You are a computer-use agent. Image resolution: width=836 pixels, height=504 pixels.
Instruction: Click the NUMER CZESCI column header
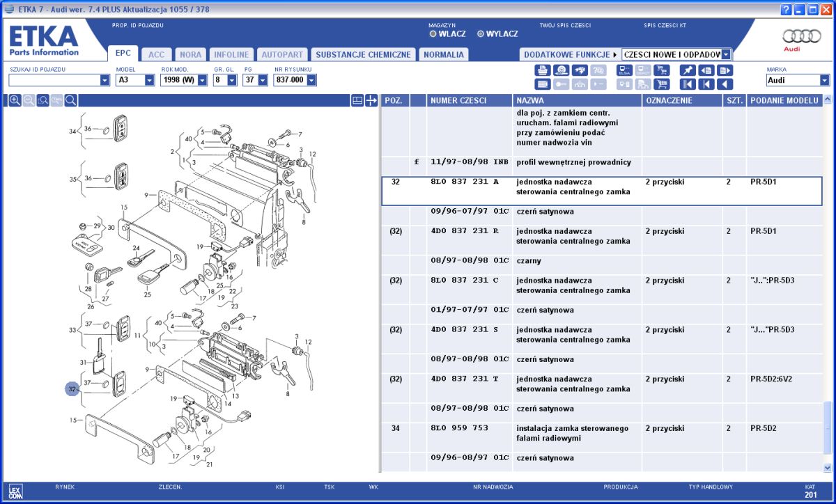[x=470, y=101]
